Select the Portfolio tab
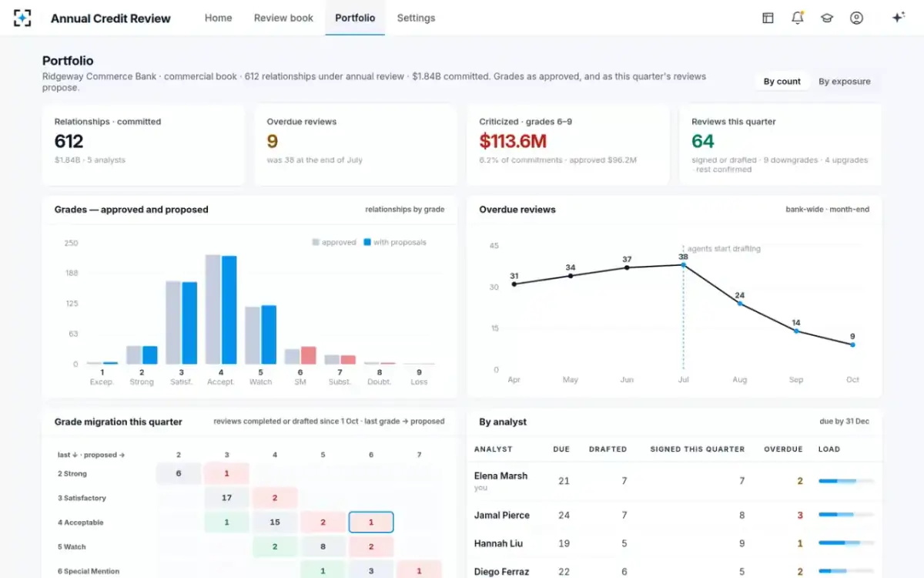Screen dimensions: 924x578 (x=355, y=18)
